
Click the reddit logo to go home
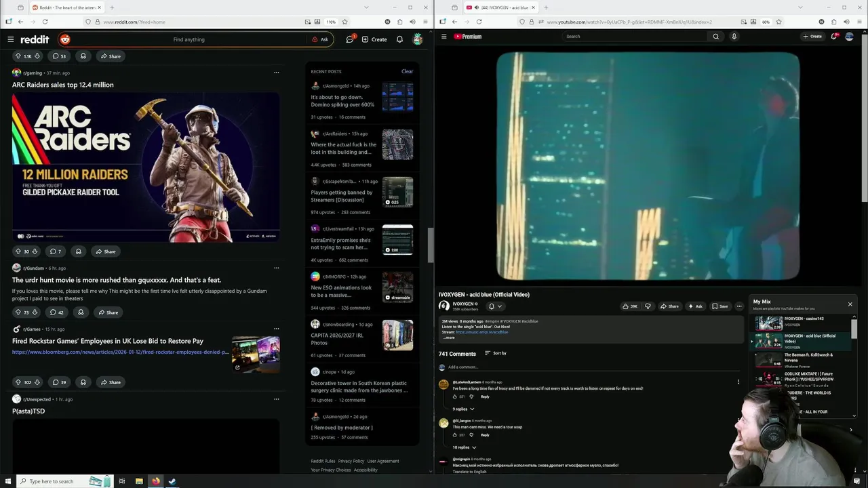pyautogui.click(x=35, y=39)
